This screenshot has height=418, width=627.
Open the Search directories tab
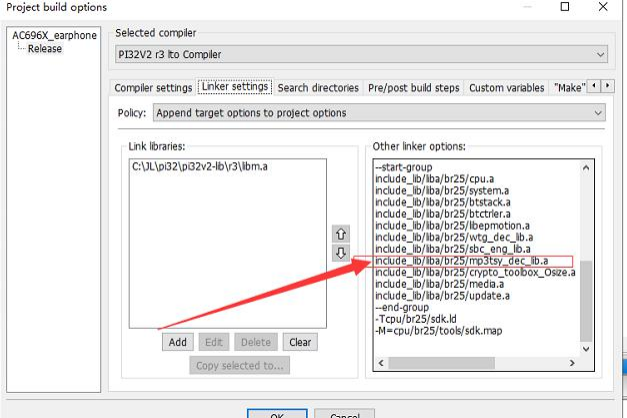coord(318,88)
